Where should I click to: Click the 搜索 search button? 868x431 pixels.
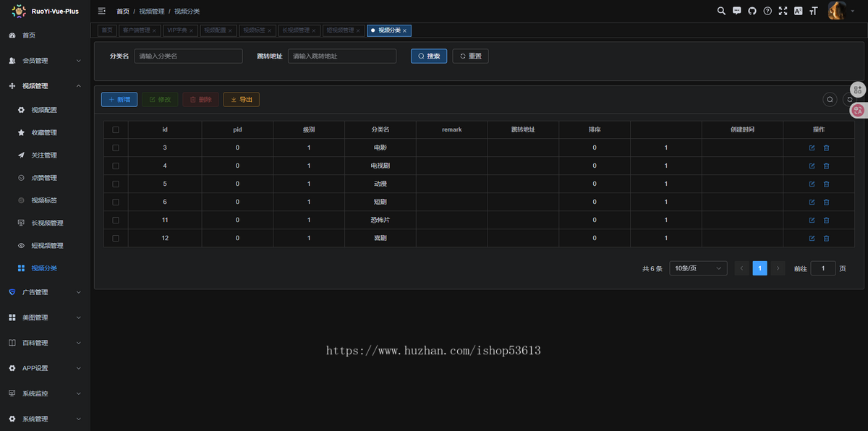(x=429, y=56)
